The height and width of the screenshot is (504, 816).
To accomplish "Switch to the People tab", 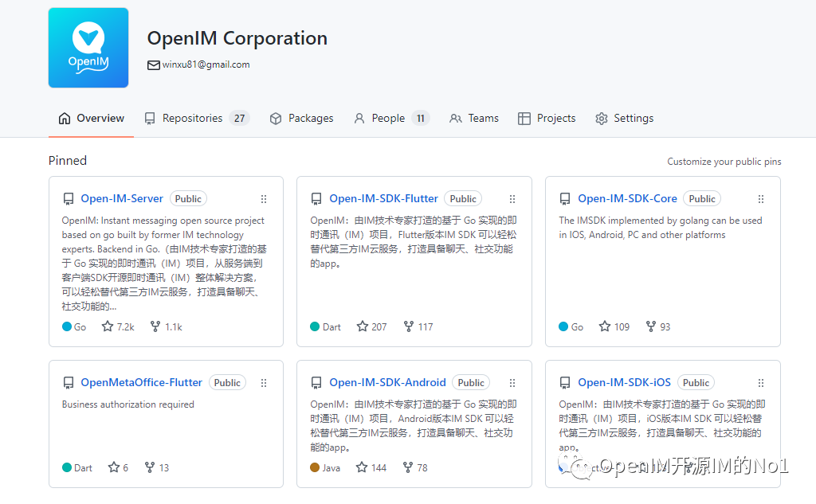I will (x=390, y=118).
